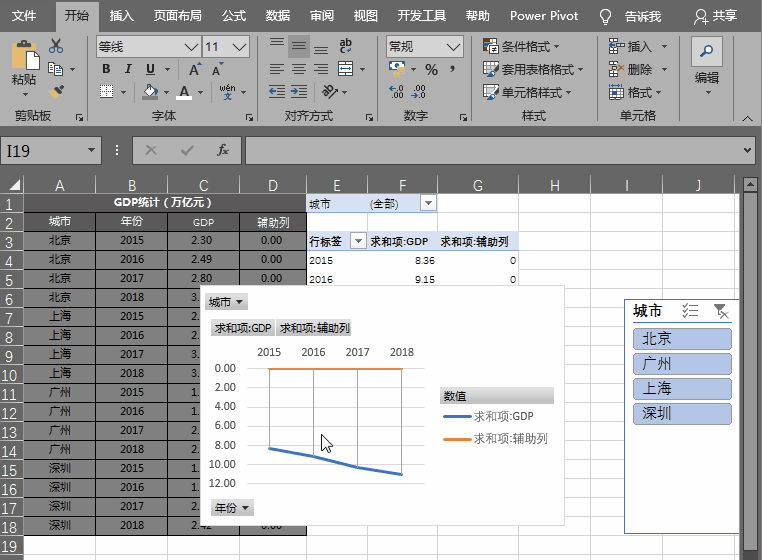Open 单元格样式 gallery

527,92
